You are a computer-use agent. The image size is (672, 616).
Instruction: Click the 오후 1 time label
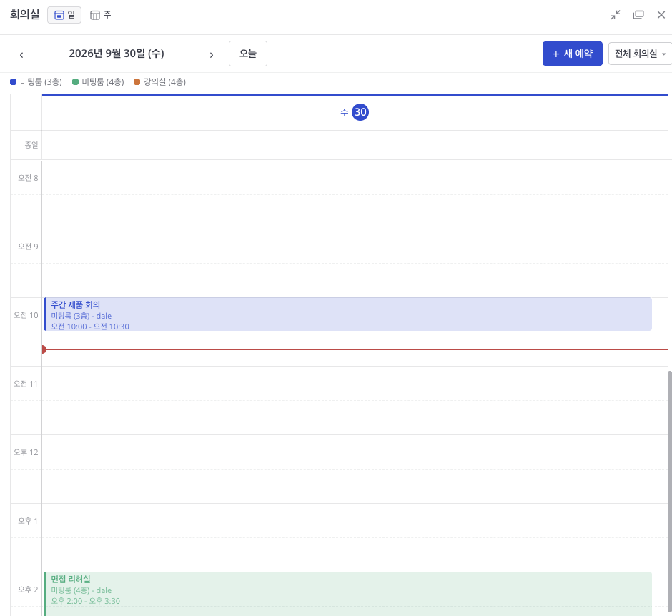point(28,520)
